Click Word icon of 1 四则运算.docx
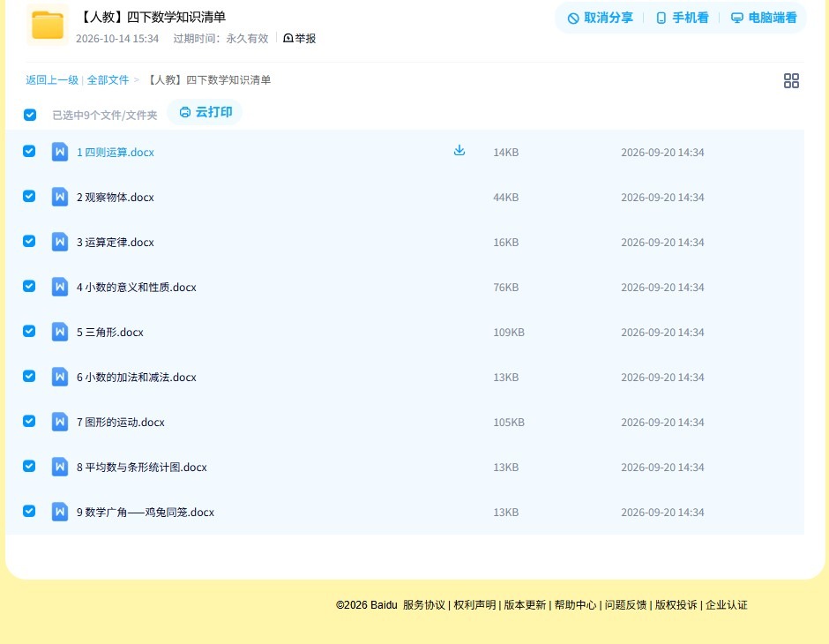The image size is (829, 644). pyautogui.click(x=60, y=152)
